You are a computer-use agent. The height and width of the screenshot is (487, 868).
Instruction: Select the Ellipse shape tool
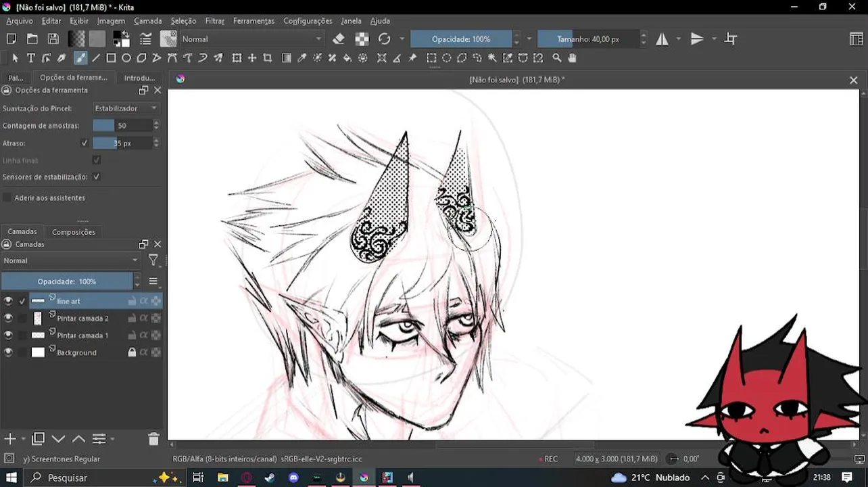(126, 58)
